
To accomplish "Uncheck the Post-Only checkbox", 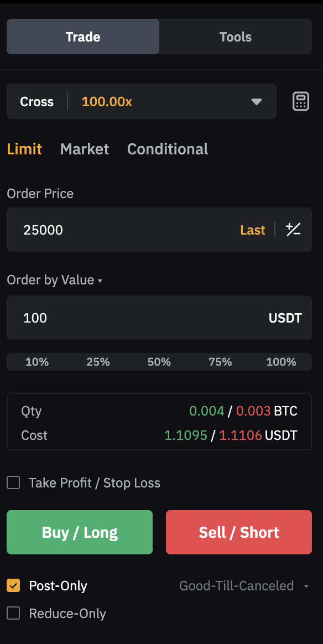I will coord(13,585).
